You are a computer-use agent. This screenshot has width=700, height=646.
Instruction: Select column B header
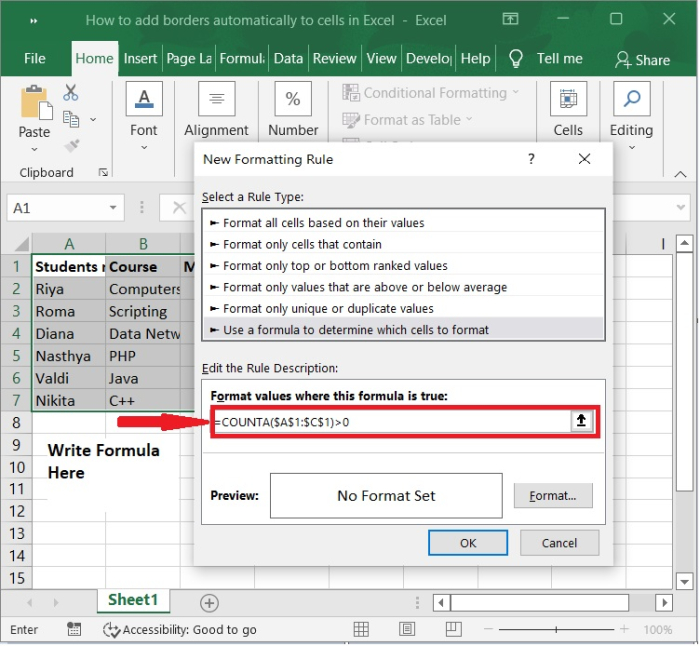[143, 244]
